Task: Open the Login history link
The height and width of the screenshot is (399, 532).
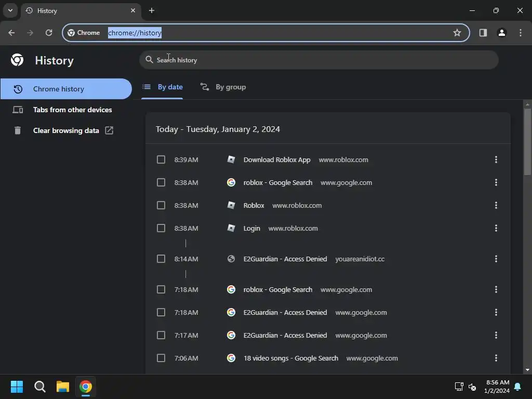Action: 252,229
